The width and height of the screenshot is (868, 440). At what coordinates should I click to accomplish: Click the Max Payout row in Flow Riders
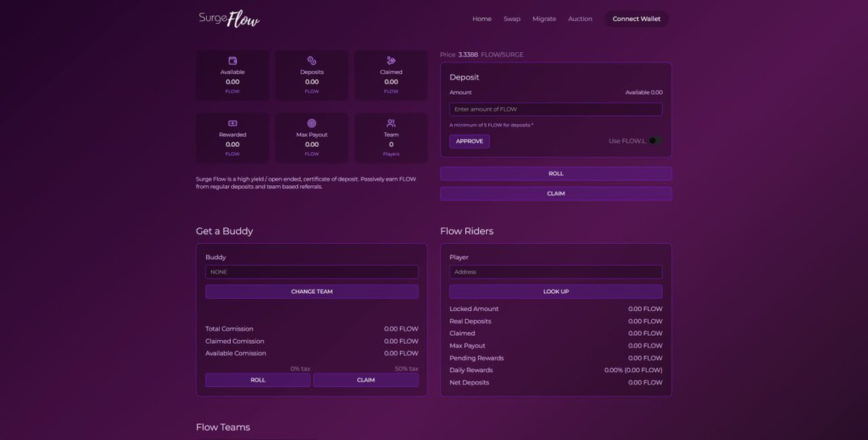pyautogui.click(x=556, y=346)
